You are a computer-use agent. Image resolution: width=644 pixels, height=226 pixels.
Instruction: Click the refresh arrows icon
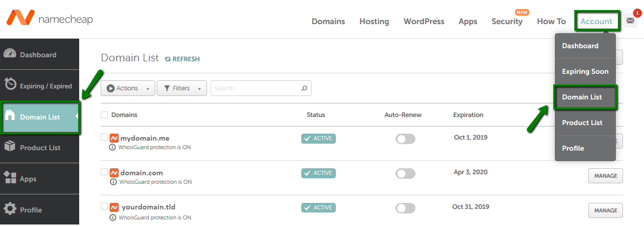(168, 59)
